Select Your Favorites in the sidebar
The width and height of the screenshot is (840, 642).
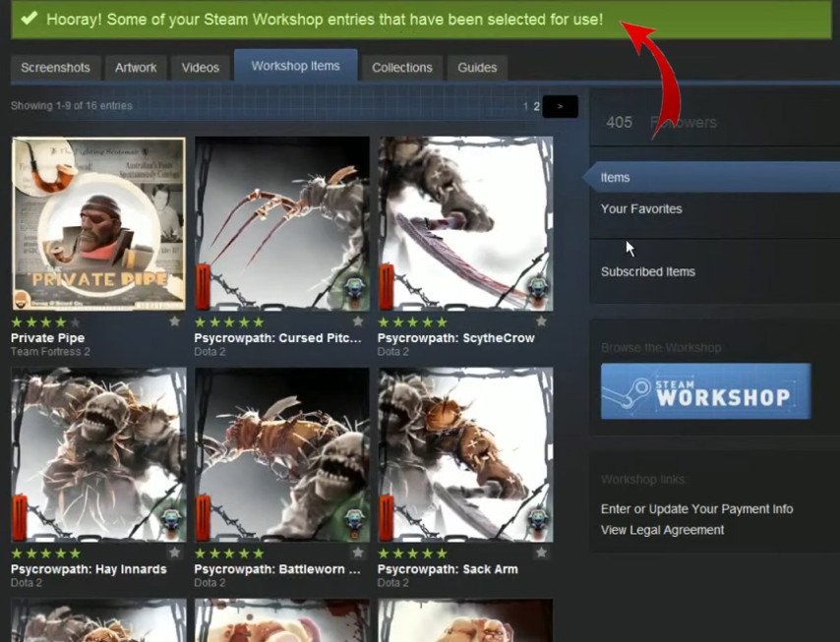(x=641, y=208)
